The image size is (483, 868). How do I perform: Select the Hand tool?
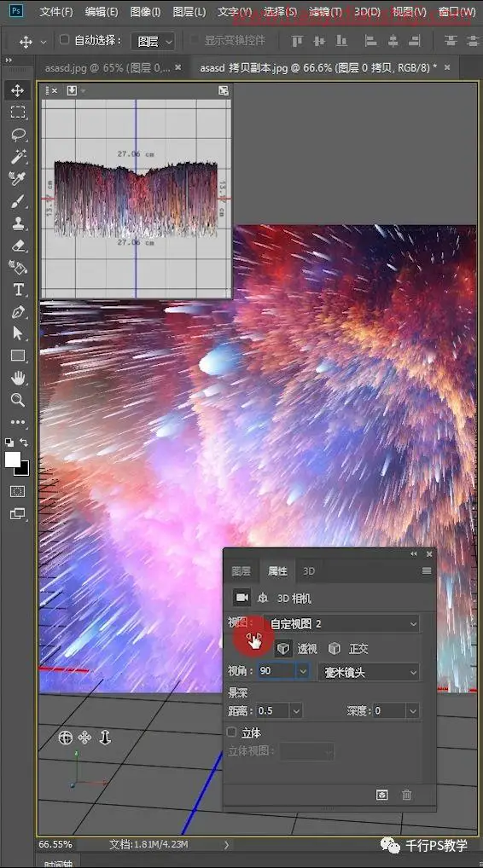pos(18,378)
